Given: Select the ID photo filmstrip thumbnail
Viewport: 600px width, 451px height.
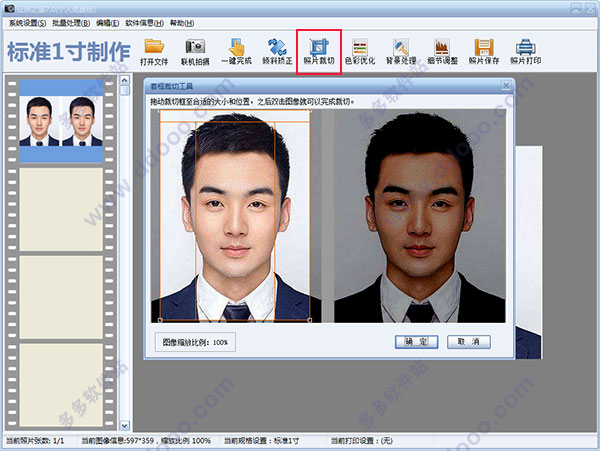Looking at the screenshot, I should 61,121.
